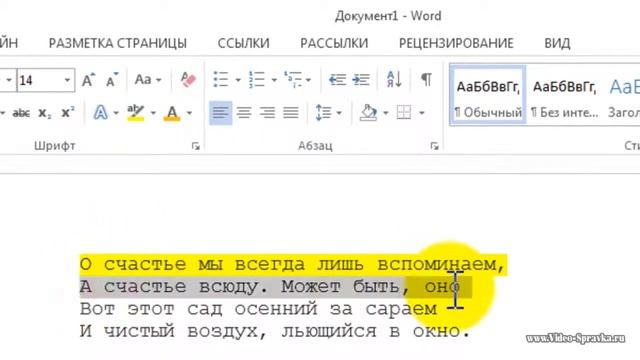Expand numbering library dropdown arrow
640x360 pixels.
coord(274,80)
